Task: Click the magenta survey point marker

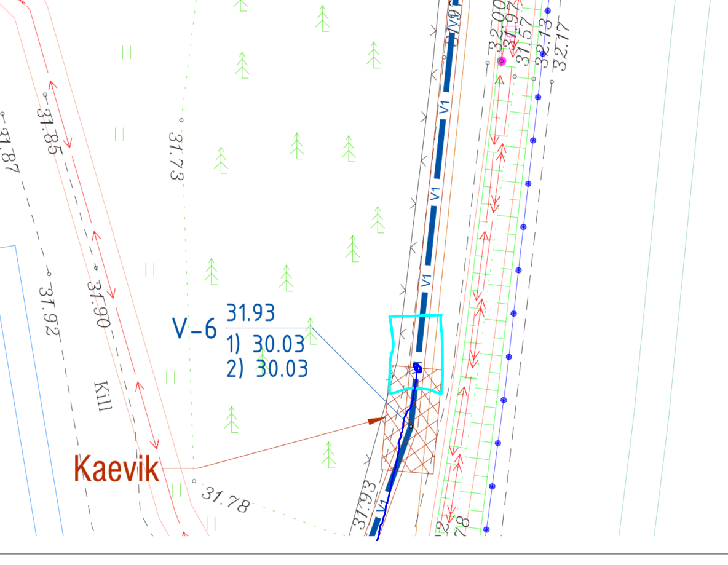Action: pyautogui.click(x=502, y=61)
